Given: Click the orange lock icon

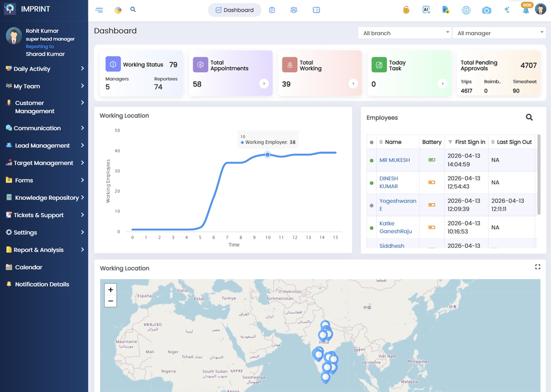Looking at the screenshot, I should click(x=406, y=10).
